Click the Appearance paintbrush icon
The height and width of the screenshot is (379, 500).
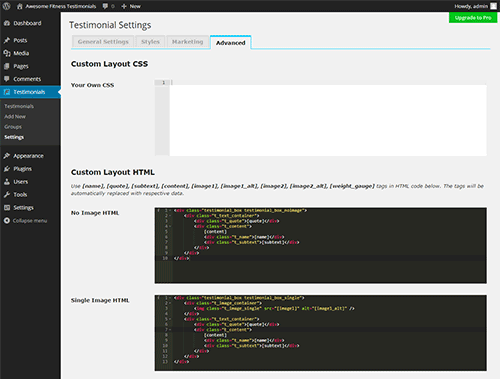pos(7,156)
